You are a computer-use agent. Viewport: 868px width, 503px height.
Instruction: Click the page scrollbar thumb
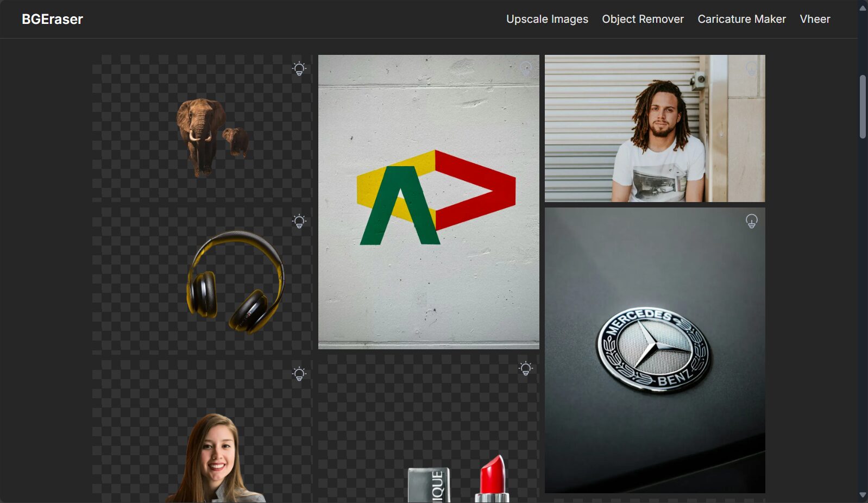click(x=863, y=107)
